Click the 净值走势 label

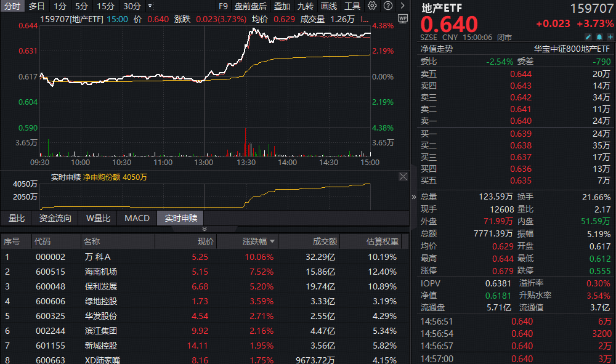pyautogui.click(x=437, y=49)
